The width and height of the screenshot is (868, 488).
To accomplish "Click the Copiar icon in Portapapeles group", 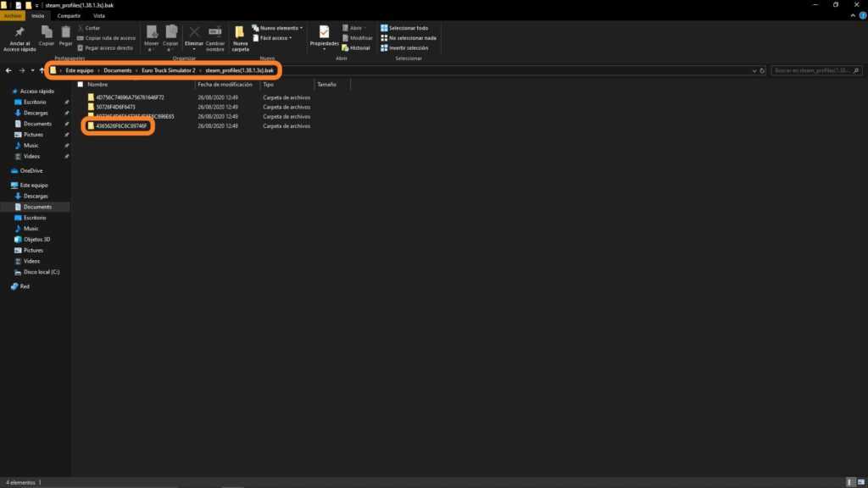I will point(47,33).
